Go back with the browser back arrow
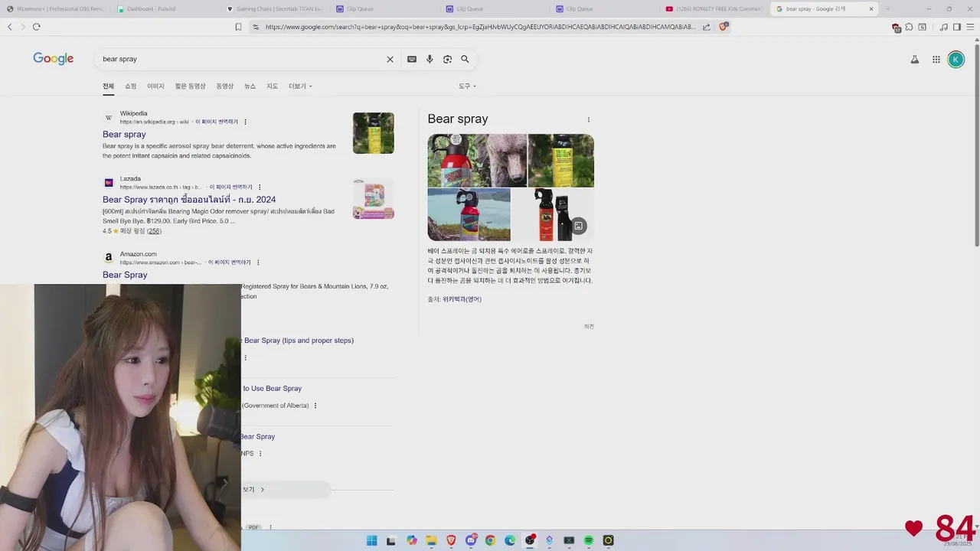 point(10,27)
